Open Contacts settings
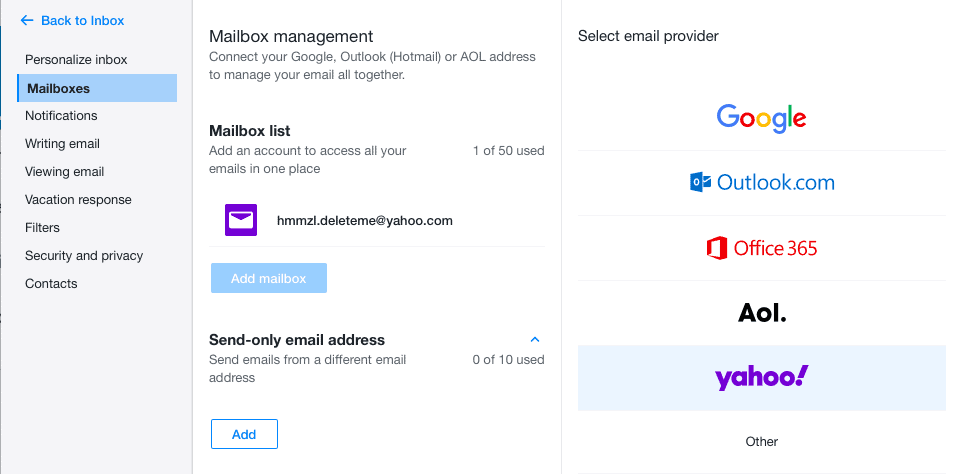Viewport: 961px width, 474px height. [x=51, y=283]
